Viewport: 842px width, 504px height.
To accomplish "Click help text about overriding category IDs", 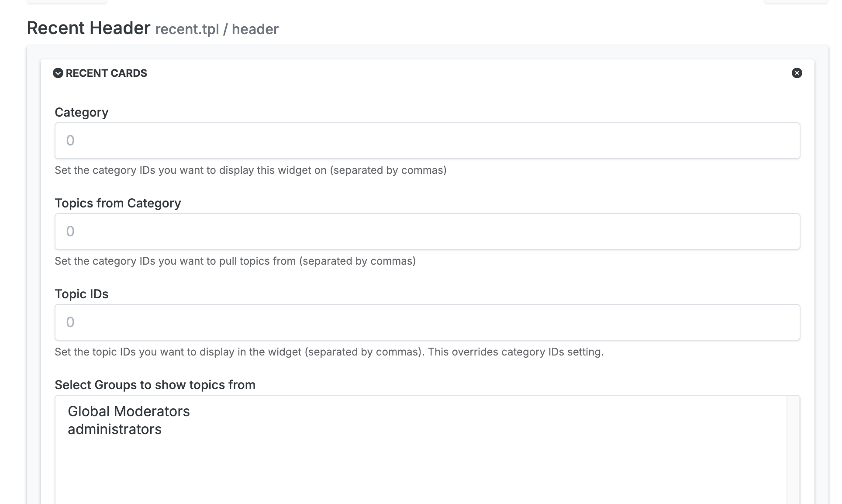I will point(329,352).
